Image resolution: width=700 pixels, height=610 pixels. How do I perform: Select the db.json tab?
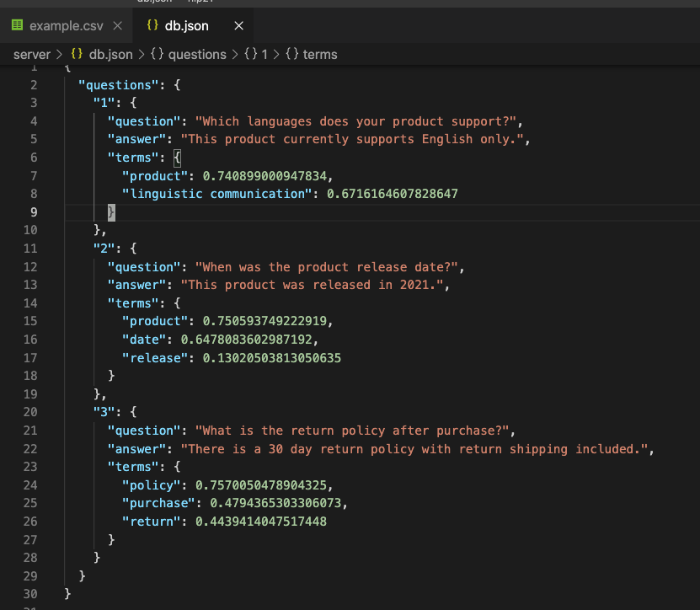186,26
